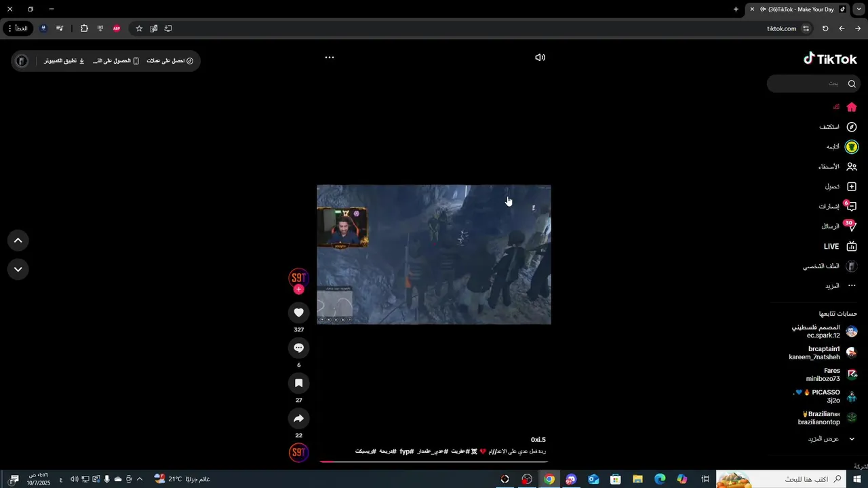Select the For You home item
This screenshot has width=868, height=488.
[845, 107]
